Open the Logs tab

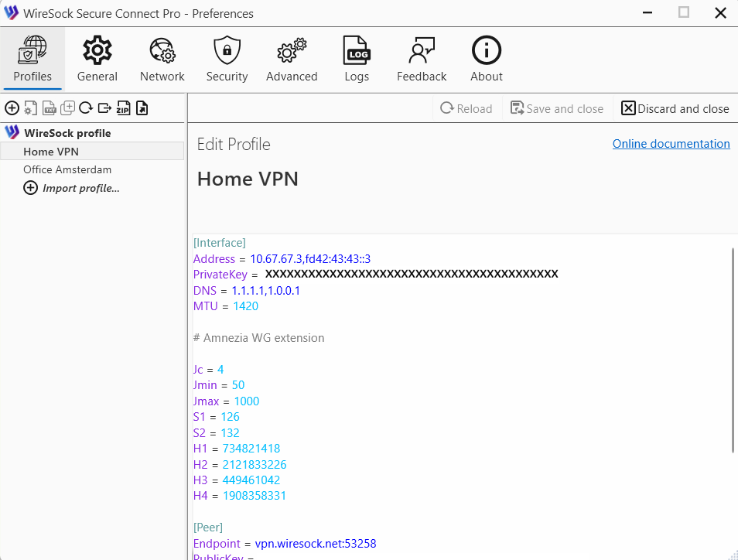click(357, 60)
